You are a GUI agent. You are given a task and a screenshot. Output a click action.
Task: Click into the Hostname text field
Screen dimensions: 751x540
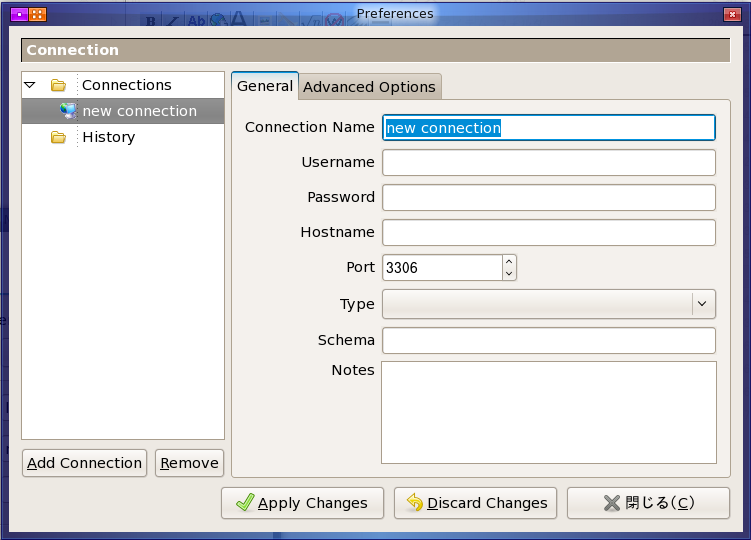click(x=548, y=232)
